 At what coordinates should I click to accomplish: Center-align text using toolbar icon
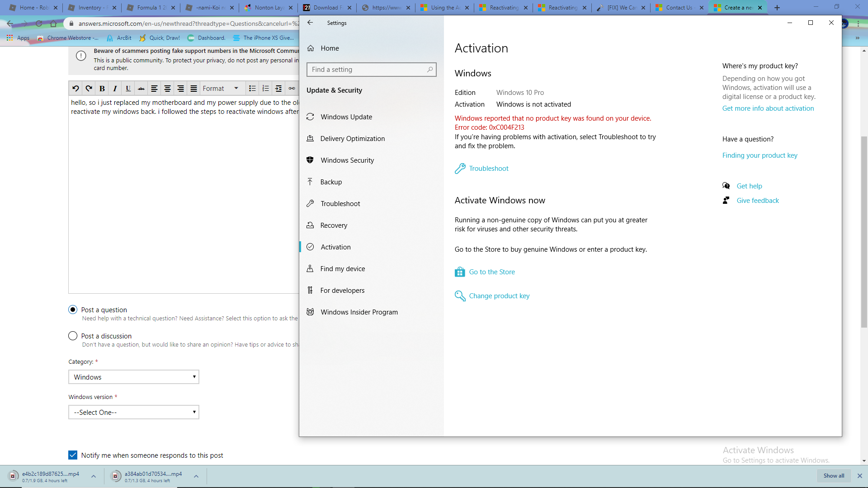[x=167, y=89]
